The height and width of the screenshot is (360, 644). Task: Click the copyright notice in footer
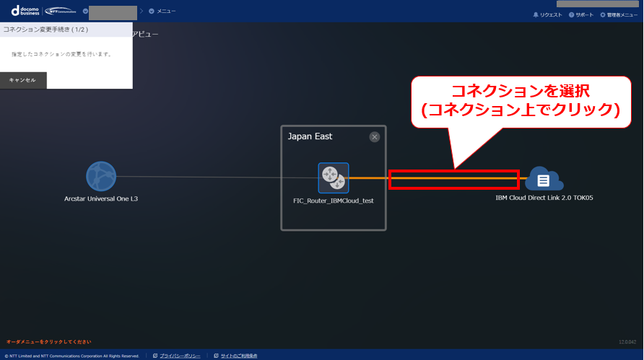[x=72, y=356]
